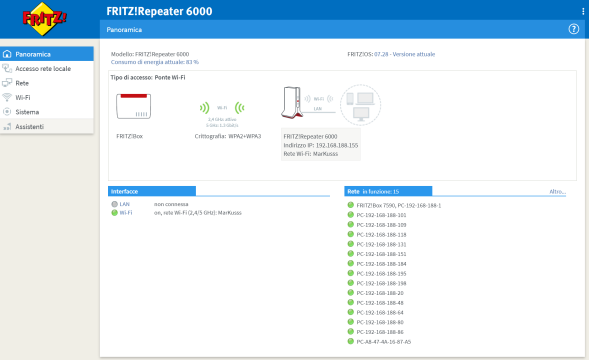Screen dimensions: 589x360
Task: Click the Crittografia: WPA2+WPA3 text
Action: pos(228,136)
